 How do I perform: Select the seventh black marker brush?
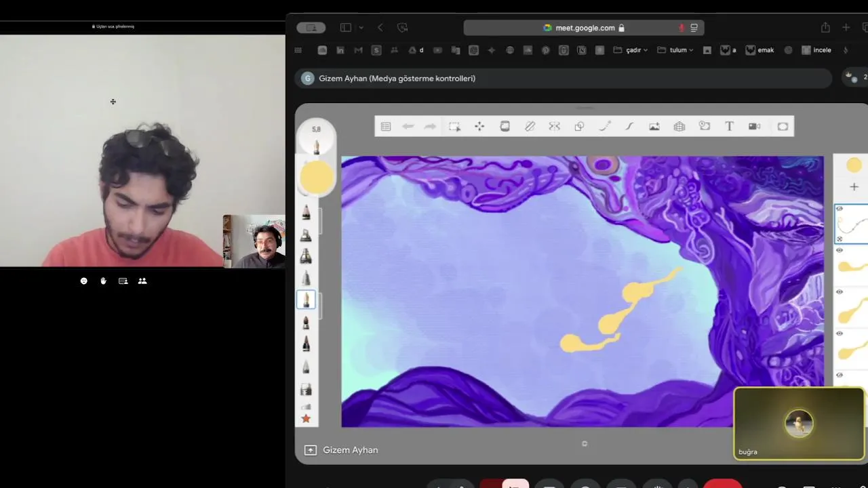[306, 344]
